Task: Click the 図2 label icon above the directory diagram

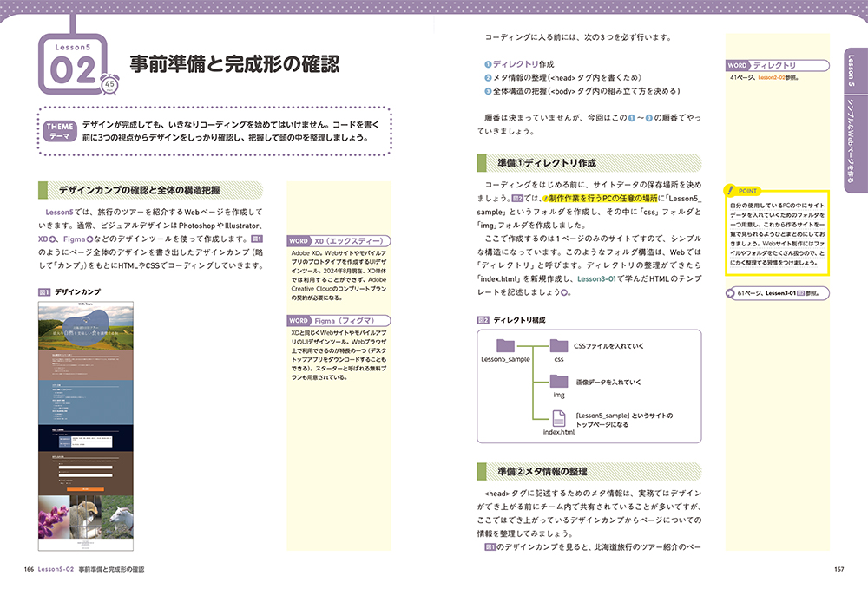Action: tap(482, 319)
